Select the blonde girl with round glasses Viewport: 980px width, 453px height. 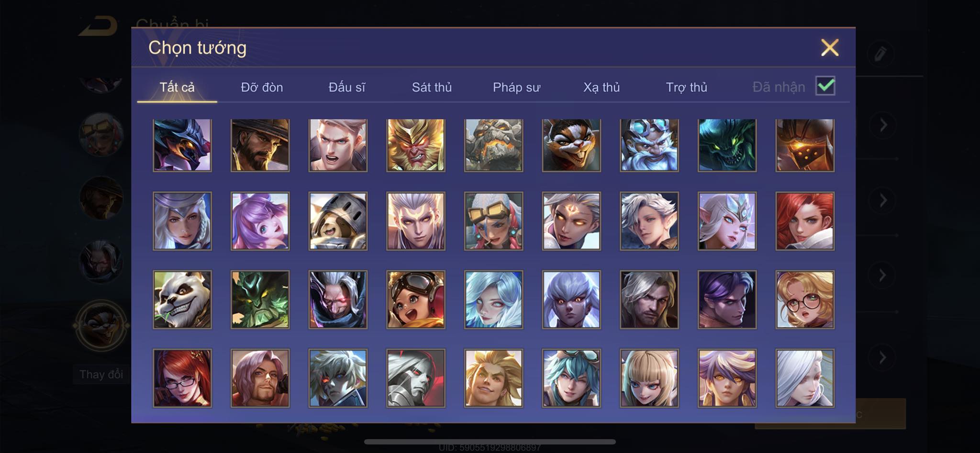tap(805, 299)
